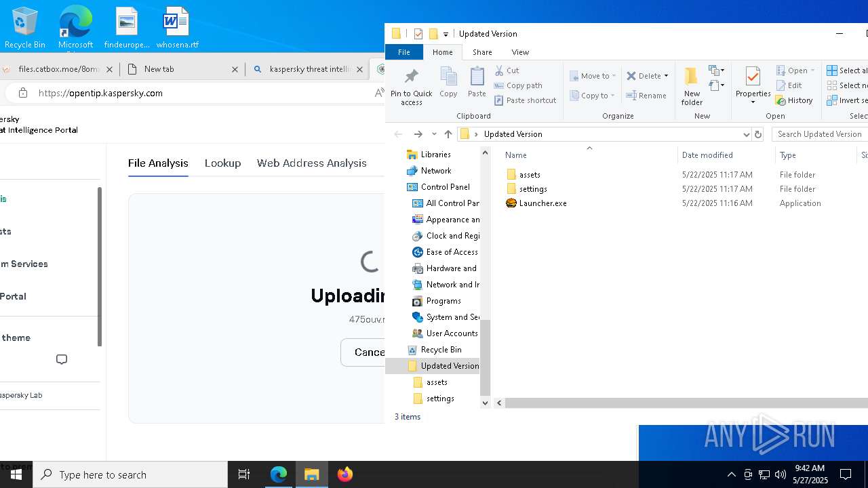Open notification center icon
This screenshot has width=868, height=488.
click(x=846, y=474)
